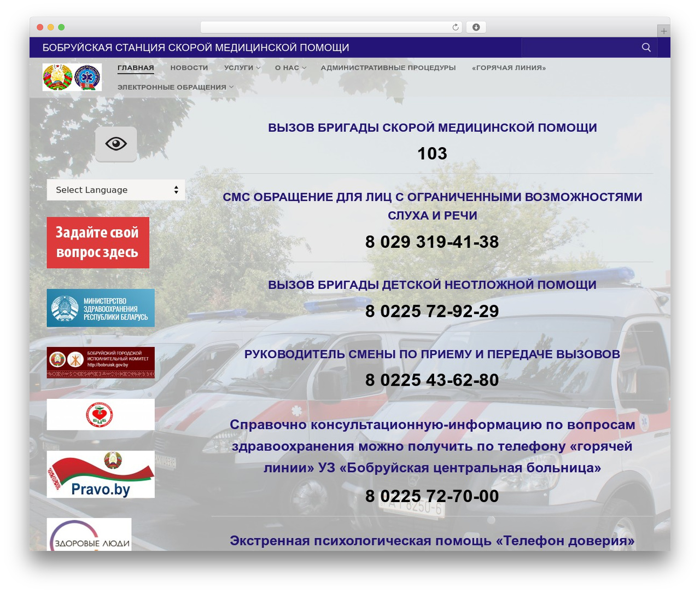This screenshot has height=593, width=700.
Task: Open a new tab with the plus button
Action: 663,31
